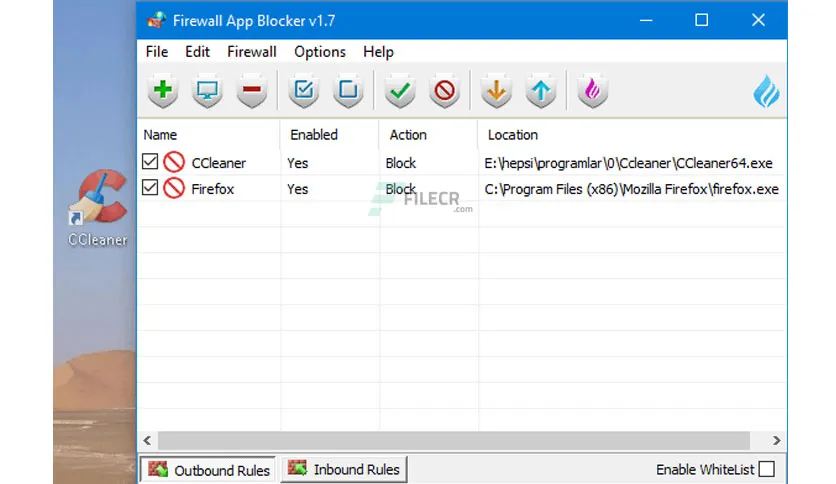Click the blue up arrow icon
The width and height of the screenshot is (836, 484).
(x=541, y=90)
